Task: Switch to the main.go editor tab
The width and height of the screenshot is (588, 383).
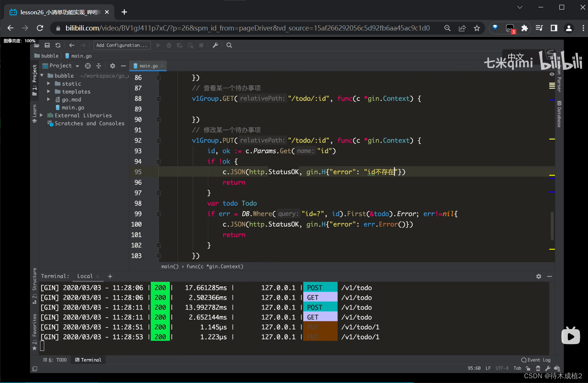Action: tap(148, 66)
